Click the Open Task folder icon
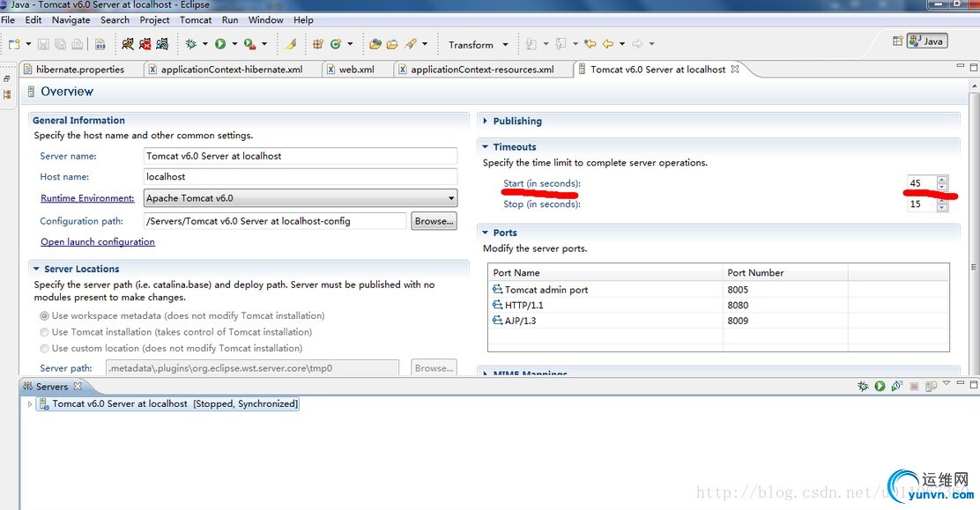 coord(392,44)
